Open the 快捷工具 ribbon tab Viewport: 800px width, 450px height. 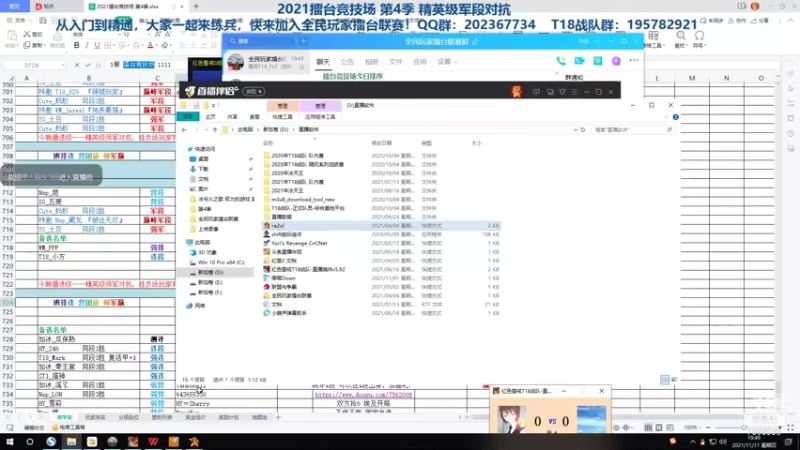point(282,117)
